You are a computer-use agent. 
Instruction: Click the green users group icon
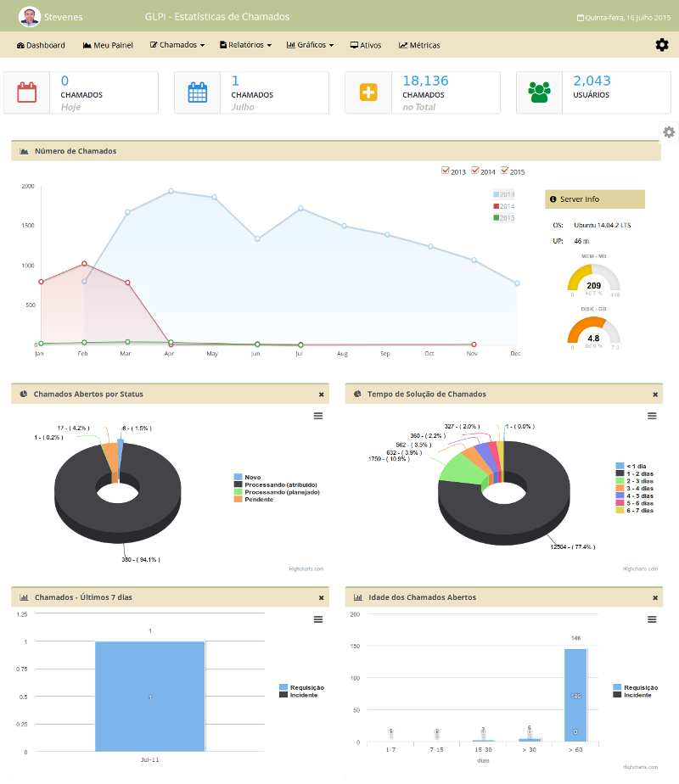coord(539,92)
